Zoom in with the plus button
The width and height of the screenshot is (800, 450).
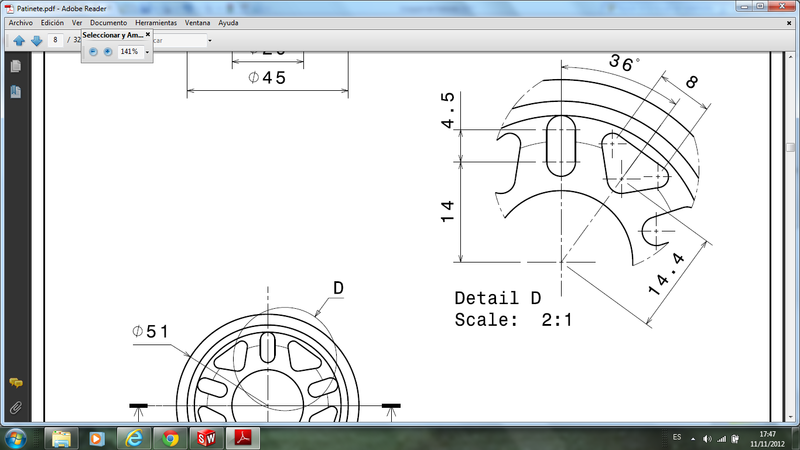(x=108, y=52)
